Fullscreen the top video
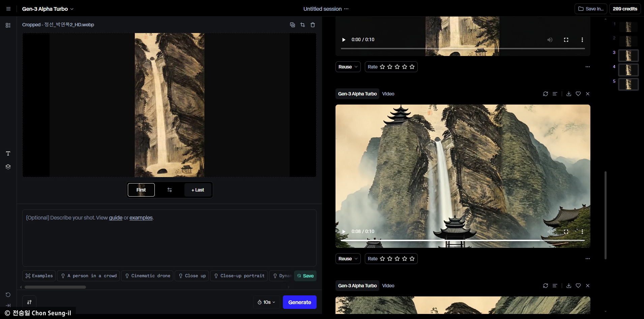 pos(566,40)
